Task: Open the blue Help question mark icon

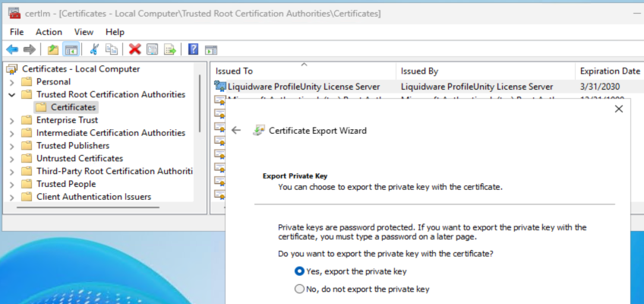Action: (193, 49)
